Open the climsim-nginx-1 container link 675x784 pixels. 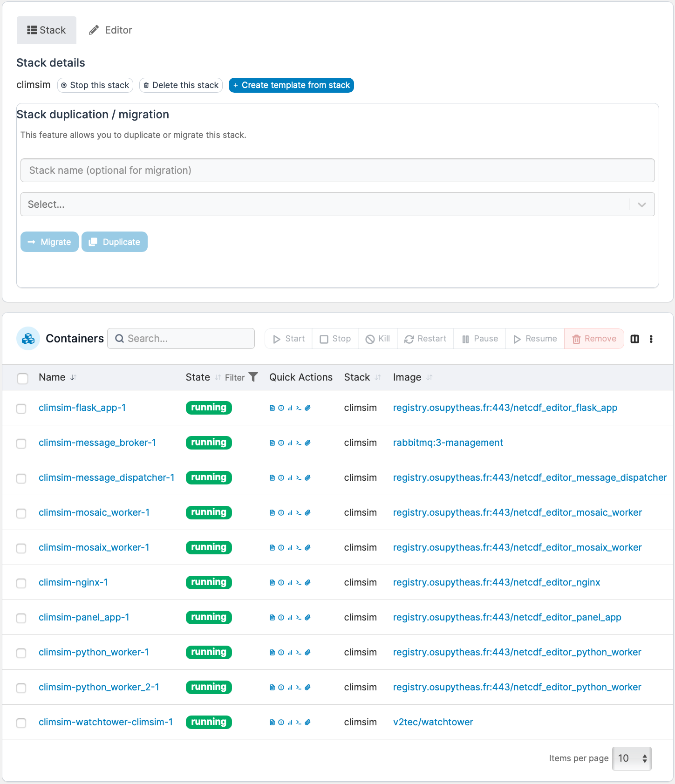pos(73,582)
